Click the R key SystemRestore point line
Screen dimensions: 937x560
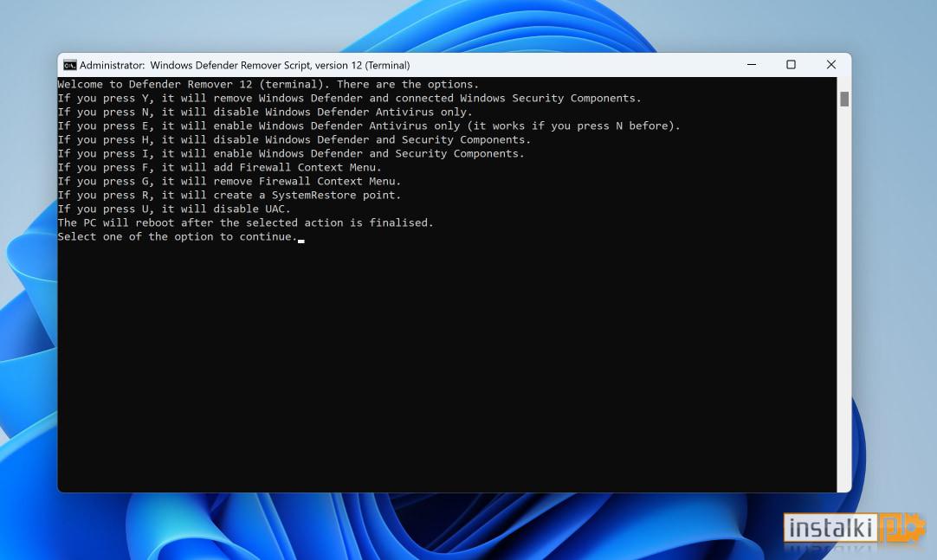[x=229, y=195]
